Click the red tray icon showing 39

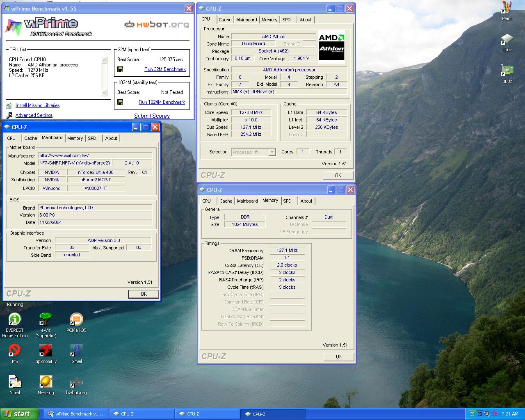[x=495, y=414]
